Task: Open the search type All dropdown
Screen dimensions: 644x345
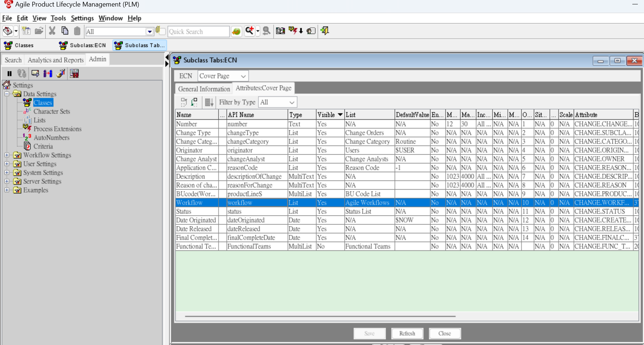Action: click(x=150, y=32)
